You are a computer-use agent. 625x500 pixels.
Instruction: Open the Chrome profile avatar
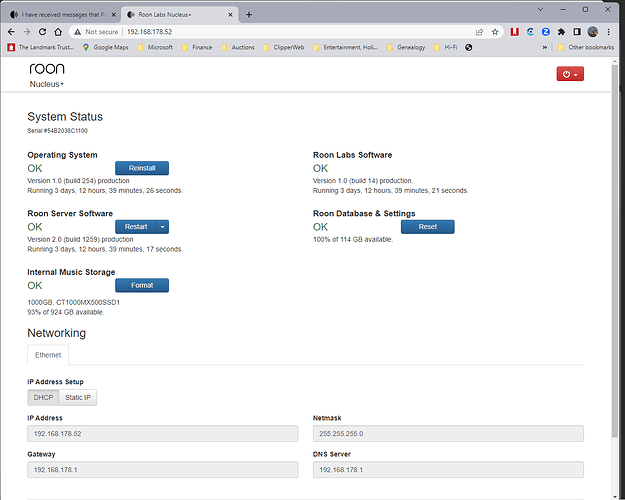click(593, 32)
